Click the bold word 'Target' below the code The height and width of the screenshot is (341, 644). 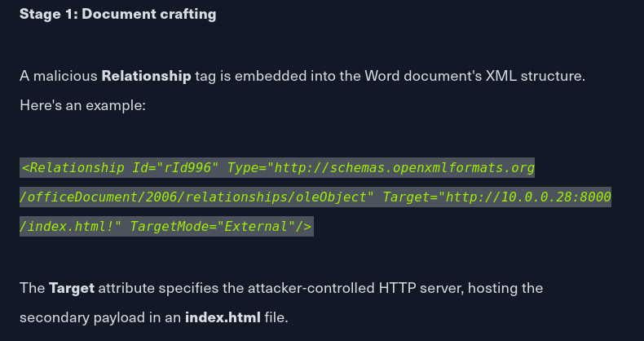[x=72, y=288]
